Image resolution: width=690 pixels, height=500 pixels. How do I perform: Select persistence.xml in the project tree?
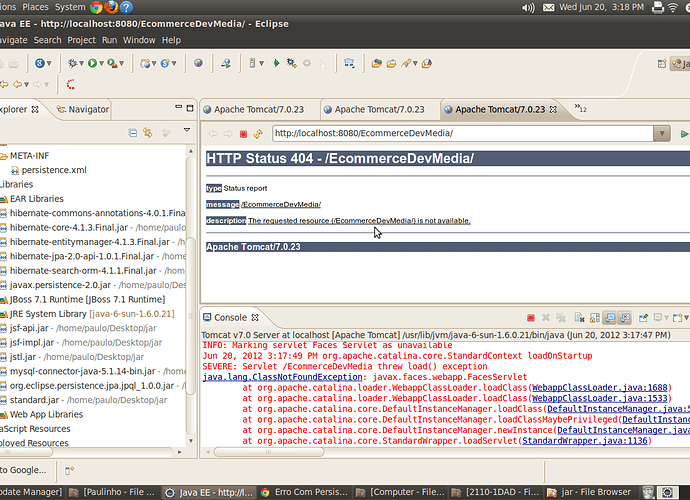53,170
